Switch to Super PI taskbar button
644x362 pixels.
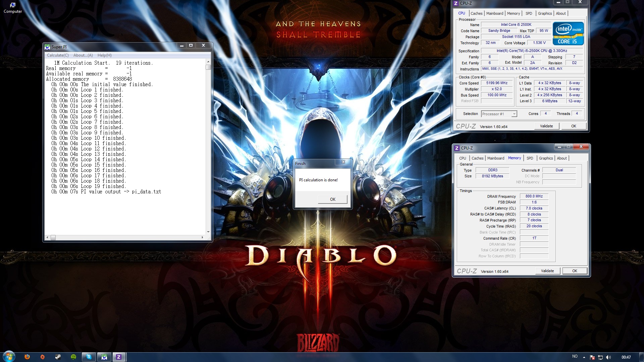coord(104,357)
